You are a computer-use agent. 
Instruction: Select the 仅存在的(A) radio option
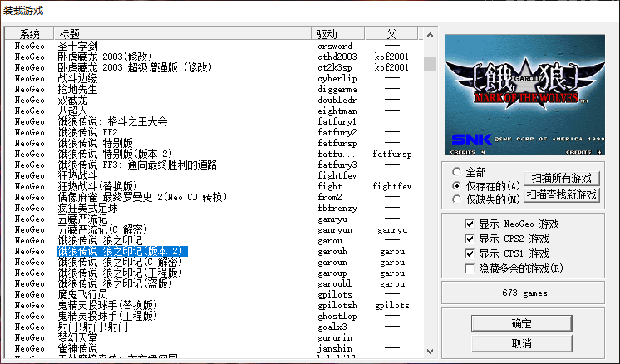coord(457,186)
